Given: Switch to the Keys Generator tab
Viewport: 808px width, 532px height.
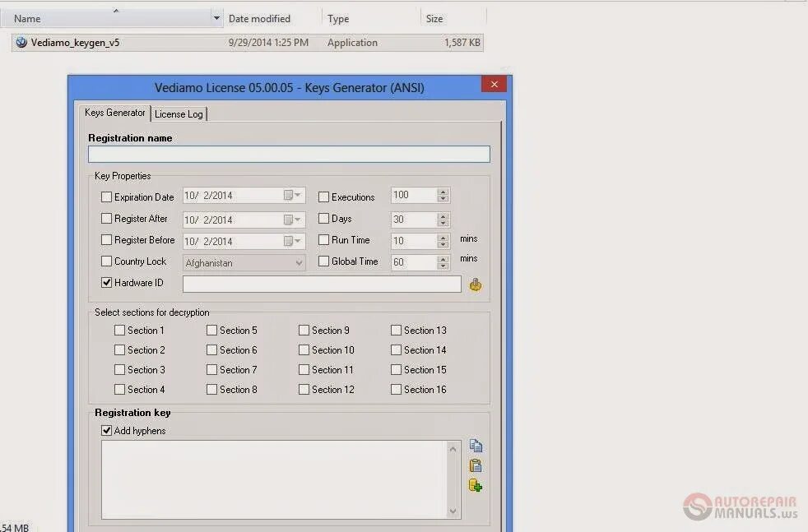Looking at the screenshot, I should 114,113.
